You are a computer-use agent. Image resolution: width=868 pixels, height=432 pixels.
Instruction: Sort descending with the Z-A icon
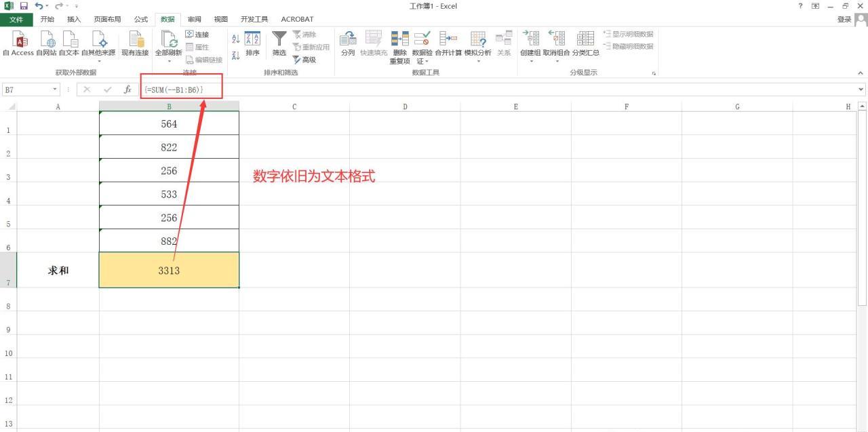(x=235, y=55)
